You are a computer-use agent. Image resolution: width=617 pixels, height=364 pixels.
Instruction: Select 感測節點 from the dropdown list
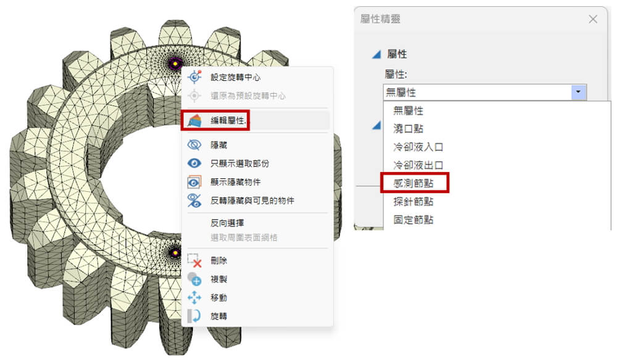point(413,183)
